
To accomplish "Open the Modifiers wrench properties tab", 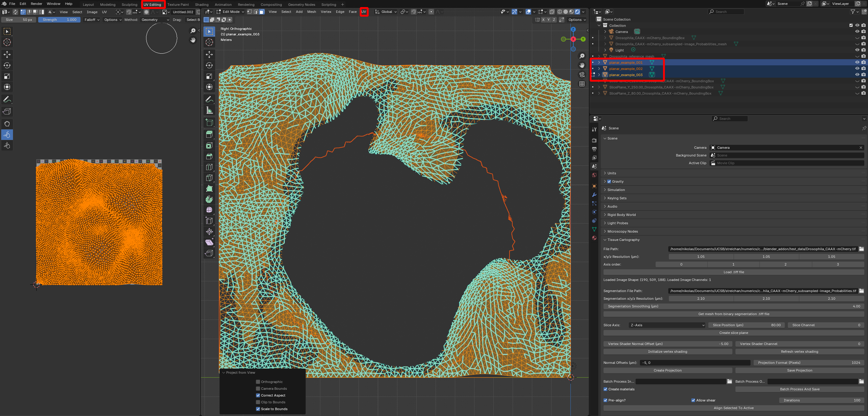I will (594, 195).
